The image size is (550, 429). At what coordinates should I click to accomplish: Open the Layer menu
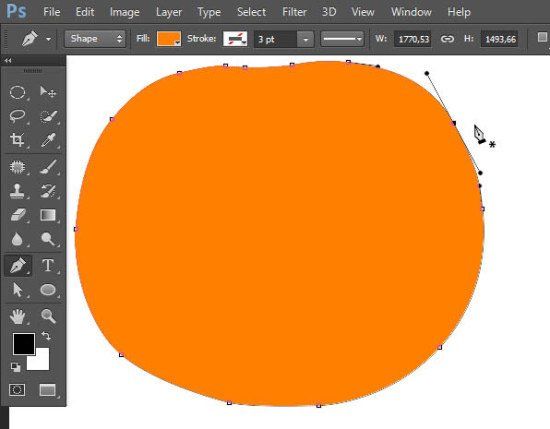pyautogui.click(x=169, y=12)
